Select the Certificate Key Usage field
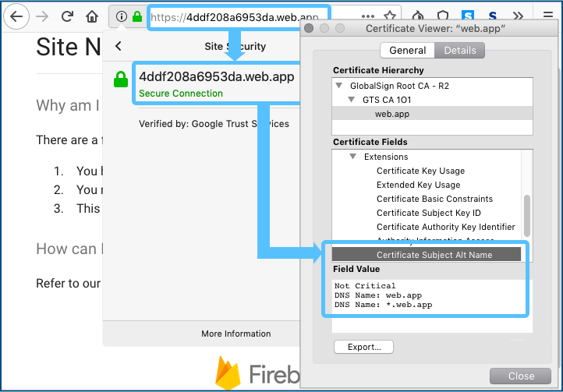563x392 pixels. point(420,171)
